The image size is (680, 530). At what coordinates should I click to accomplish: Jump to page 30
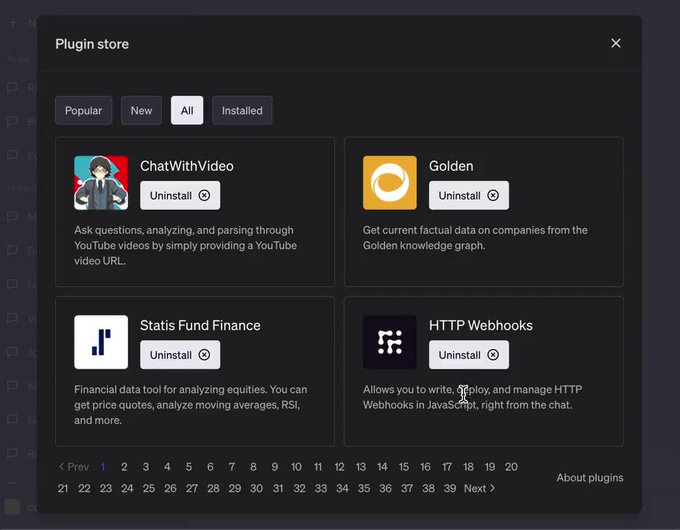pos(256,488)
